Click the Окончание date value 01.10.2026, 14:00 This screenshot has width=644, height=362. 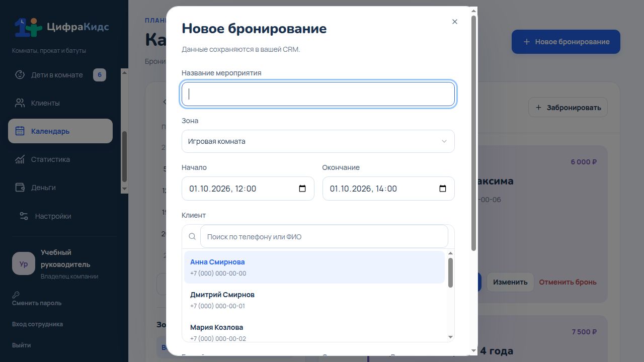tap(363, 189)
